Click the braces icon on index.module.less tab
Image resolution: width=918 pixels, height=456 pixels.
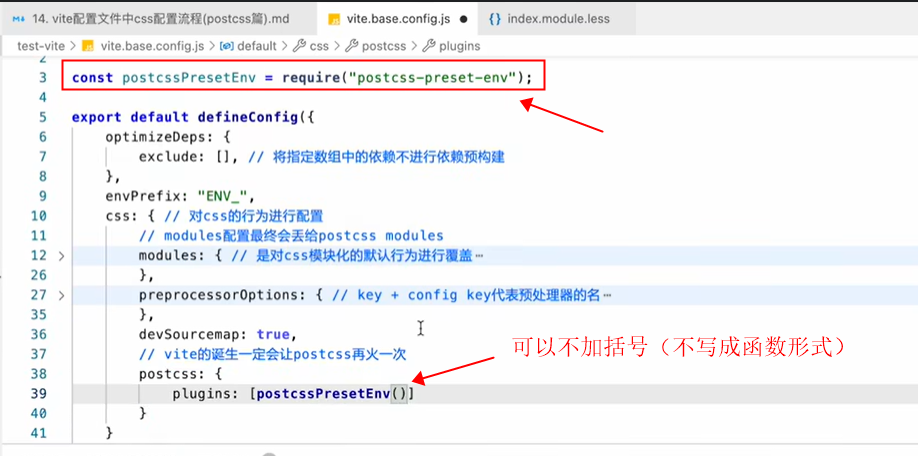tap(495, 18)
